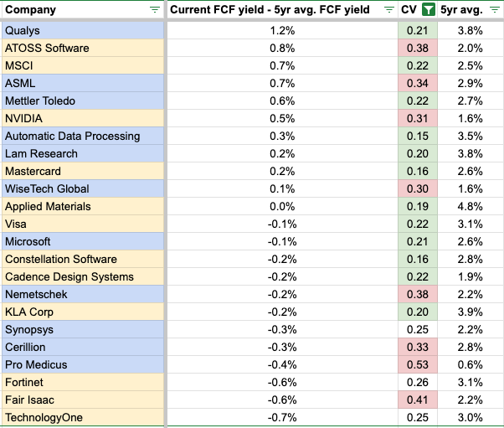Click Pro Medicus yield difference -0.4%
The width and height of the screenshot is (504, 428).
point(282,364)
